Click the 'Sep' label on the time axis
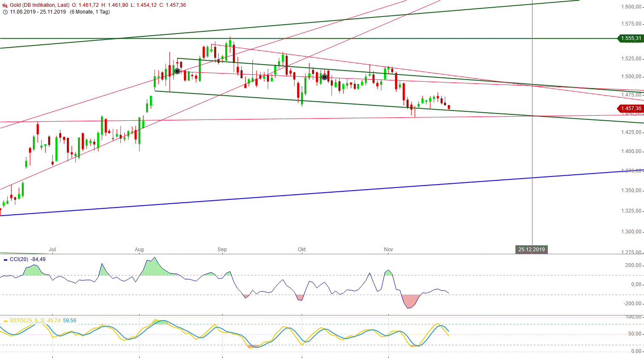 point(222,250)
